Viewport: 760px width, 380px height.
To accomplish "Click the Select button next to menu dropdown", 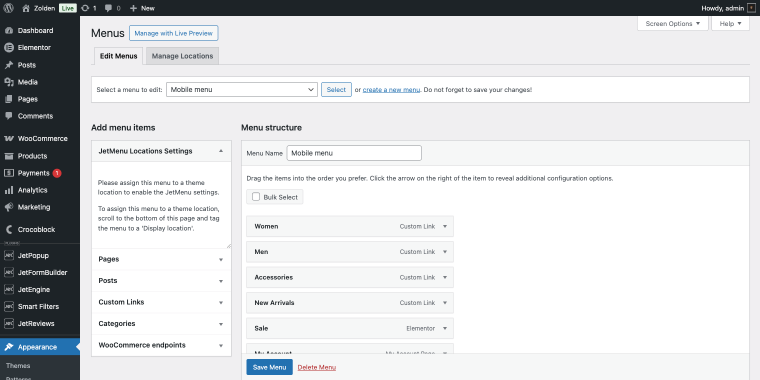I will tap(336, 90).
